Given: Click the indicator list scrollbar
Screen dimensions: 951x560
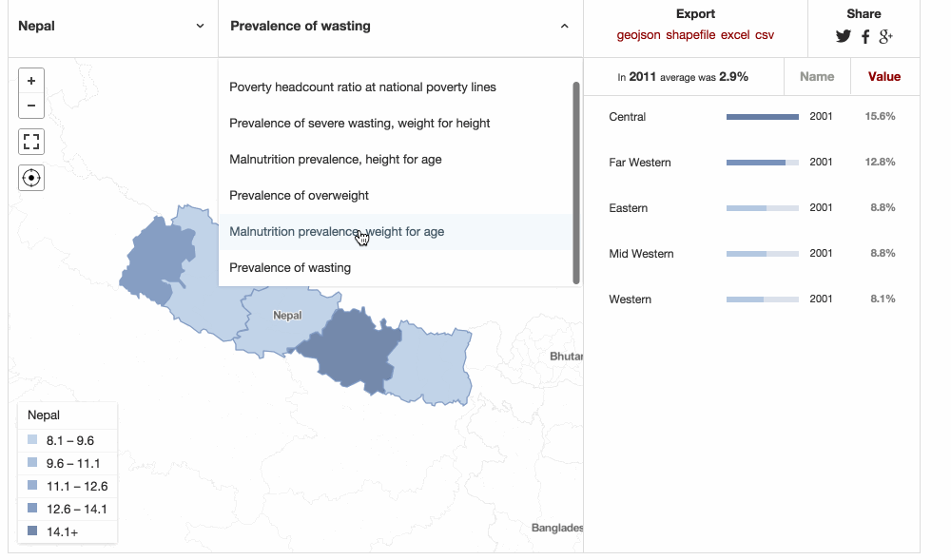Looking at the screenshot, I should tap(576, 183).
